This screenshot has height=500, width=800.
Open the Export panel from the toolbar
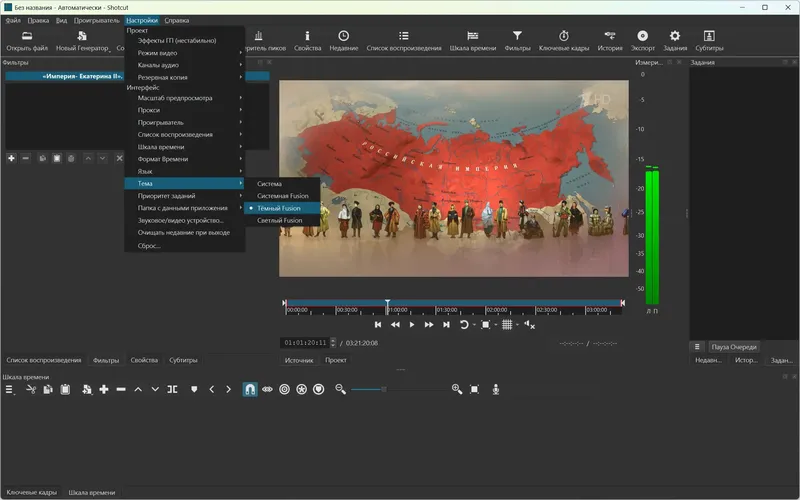pos(642,40)
